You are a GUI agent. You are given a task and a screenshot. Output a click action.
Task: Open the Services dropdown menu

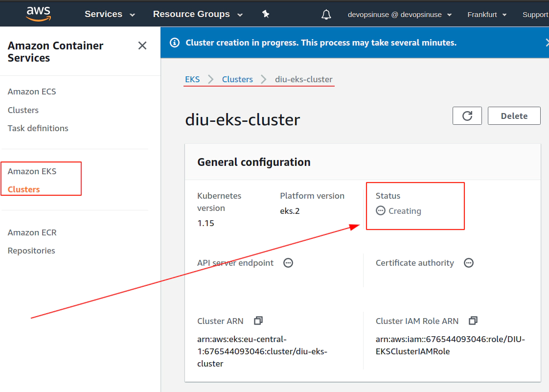point(110,14)
